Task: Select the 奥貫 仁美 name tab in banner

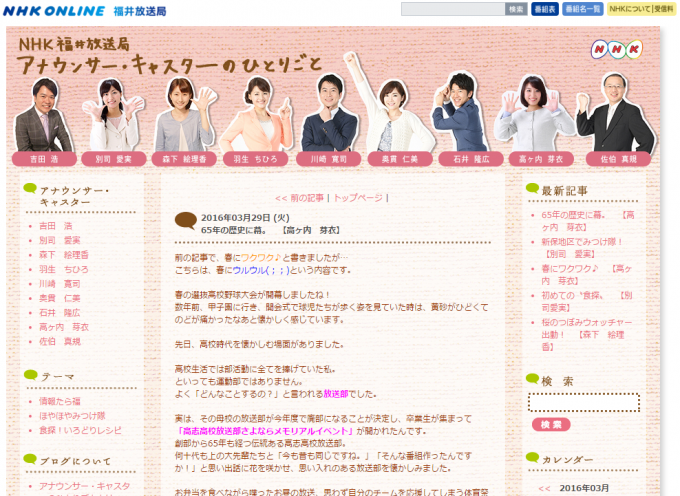Action: (400, 159)
